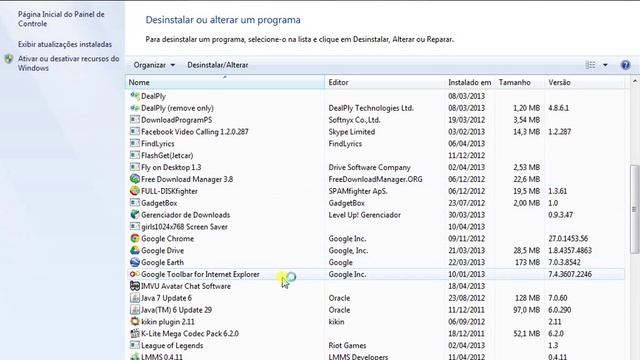Click the girls1024x768 Screen Saver icon

(135, 226)
